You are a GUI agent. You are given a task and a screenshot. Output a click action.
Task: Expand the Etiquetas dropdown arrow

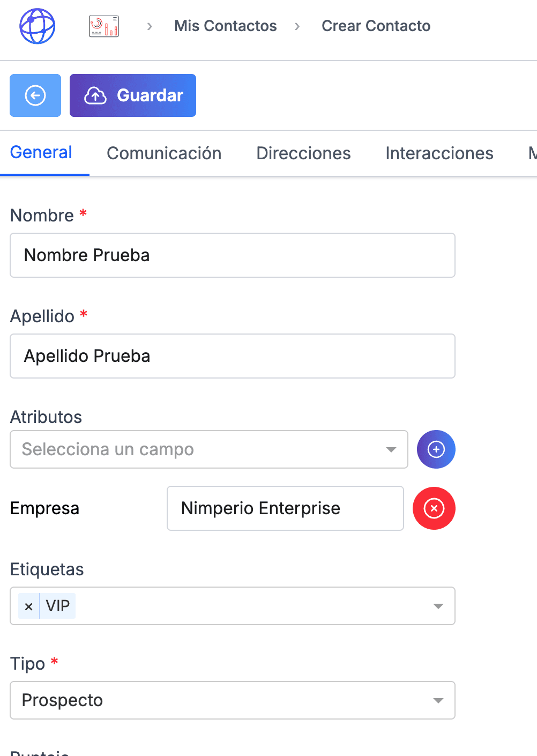tap(438, 606)
